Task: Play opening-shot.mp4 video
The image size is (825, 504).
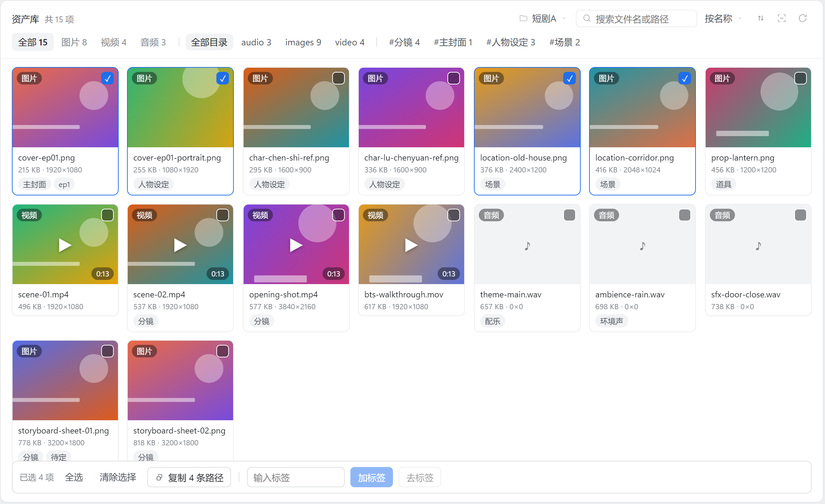Action: point(296,245)
